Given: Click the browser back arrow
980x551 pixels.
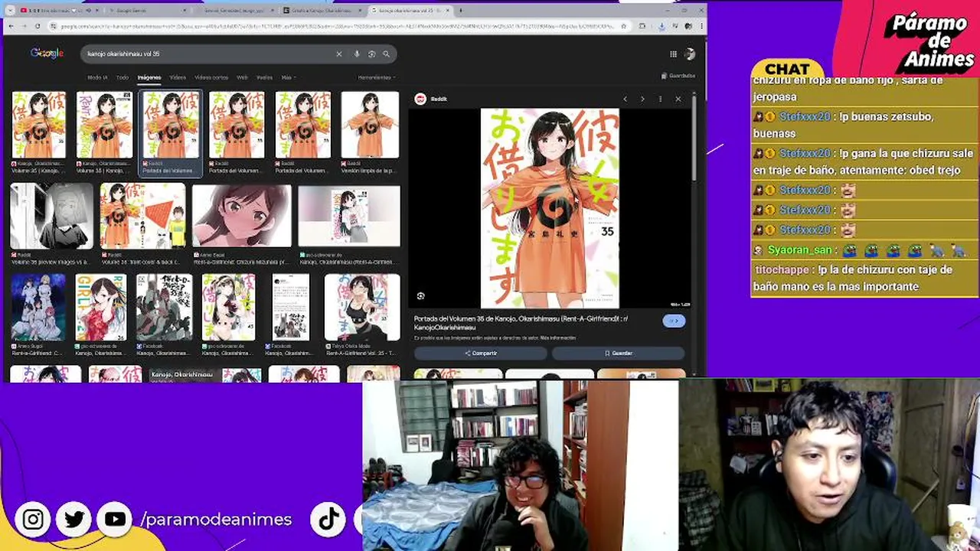Looking at the screenshot, I should click(11, 26).
